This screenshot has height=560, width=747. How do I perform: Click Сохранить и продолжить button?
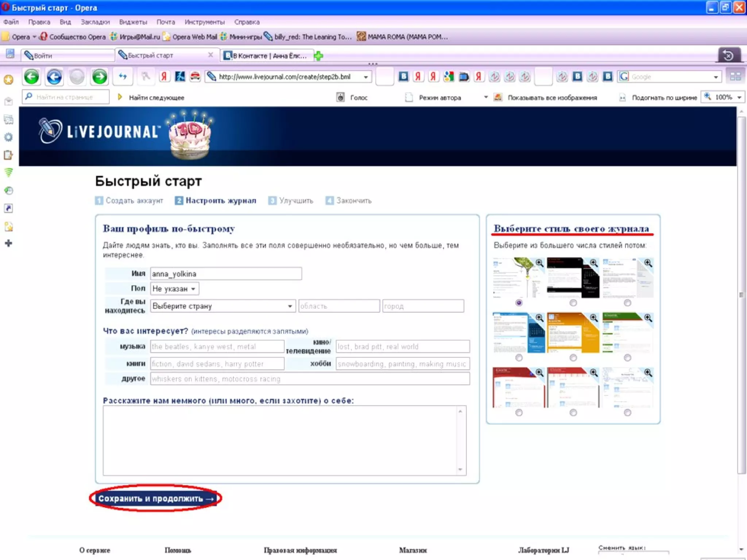pyautogui.click(x=156, y=498)
